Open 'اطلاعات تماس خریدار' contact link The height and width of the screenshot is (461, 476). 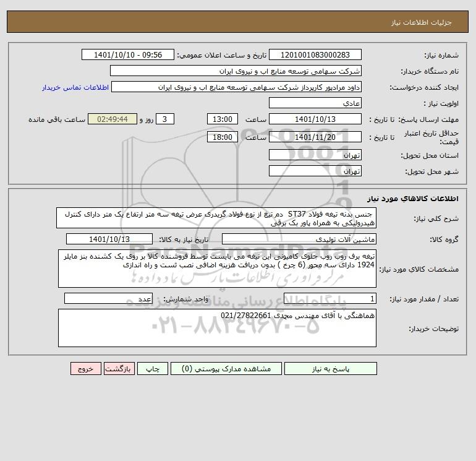[x=75, y=87]
